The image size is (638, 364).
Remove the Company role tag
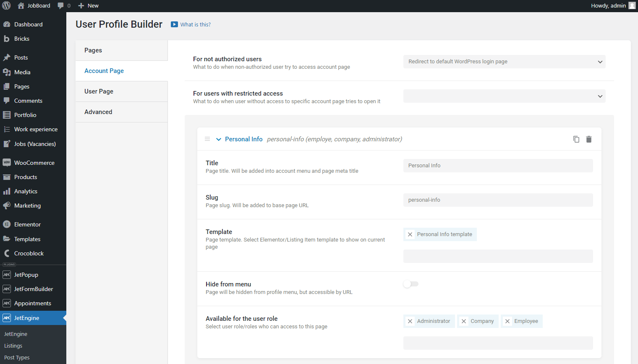pos(464,321)
